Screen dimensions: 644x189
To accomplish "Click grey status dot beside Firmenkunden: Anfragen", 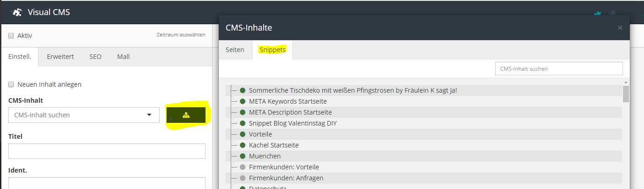I will coord(243,178).
